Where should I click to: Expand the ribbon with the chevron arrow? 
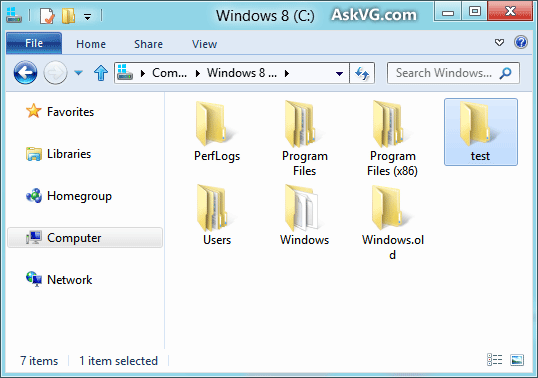pos(499,43)
